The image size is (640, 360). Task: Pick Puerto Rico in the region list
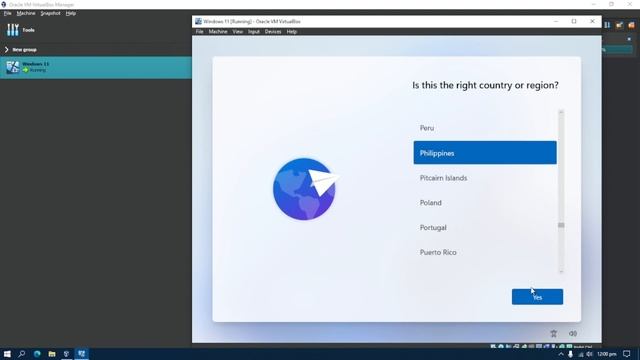485,253
